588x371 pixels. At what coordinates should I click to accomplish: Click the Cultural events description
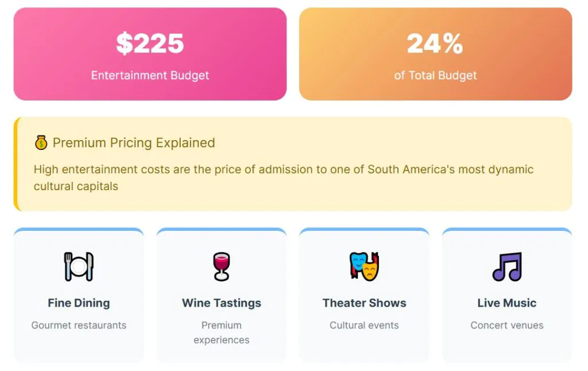point(364,325)
